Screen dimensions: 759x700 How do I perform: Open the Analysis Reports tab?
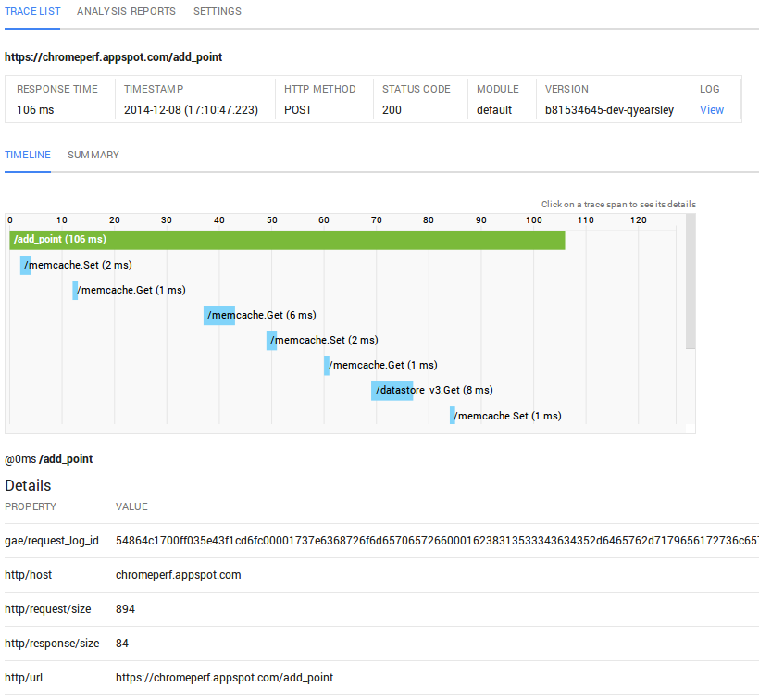[126, 12]
